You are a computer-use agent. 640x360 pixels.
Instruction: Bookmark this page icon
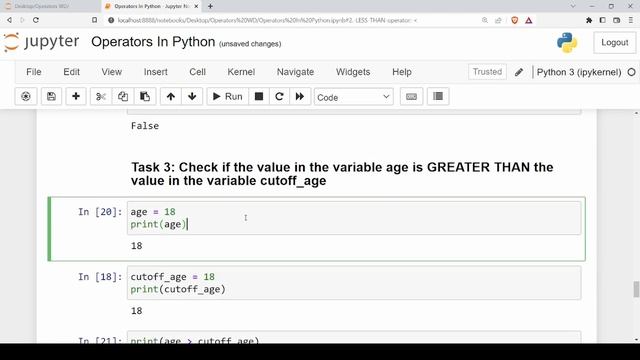94,20
